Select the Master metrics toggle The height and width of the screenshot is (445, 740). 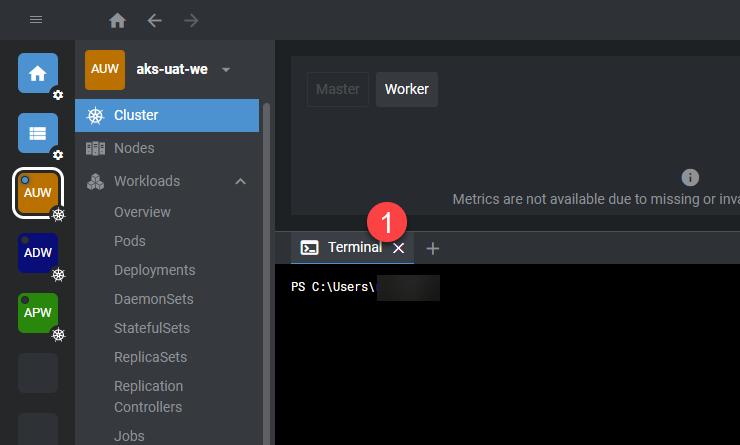click(337, 89)
